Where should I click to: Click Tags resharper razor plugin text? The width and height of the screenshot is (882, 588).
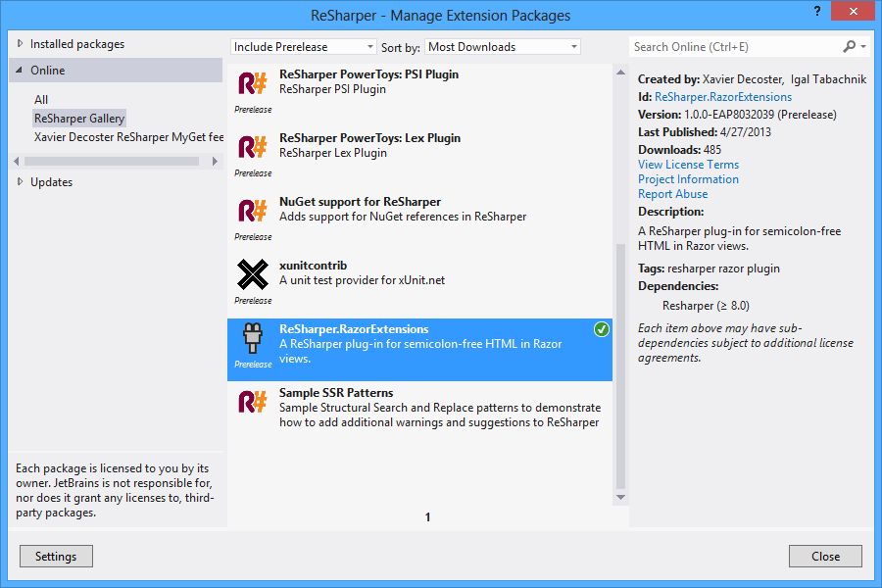tap(709, 269)
